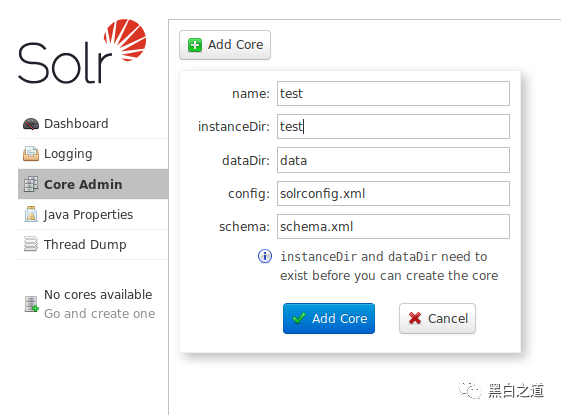The width and height of the screenshot is (561, 415).
Task: Click the config field showing solrconfig.xml
Action: pos(393,193)
